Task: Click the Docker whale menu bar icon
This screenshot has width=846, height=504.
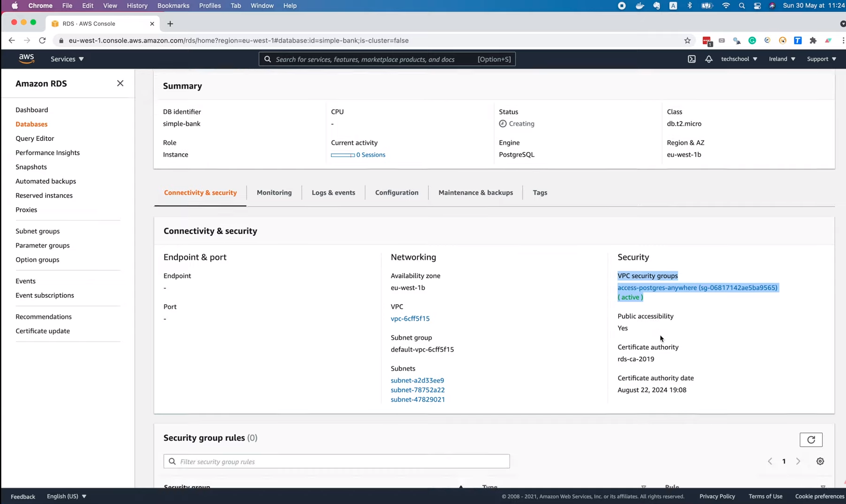Action: tap(640, 6)
